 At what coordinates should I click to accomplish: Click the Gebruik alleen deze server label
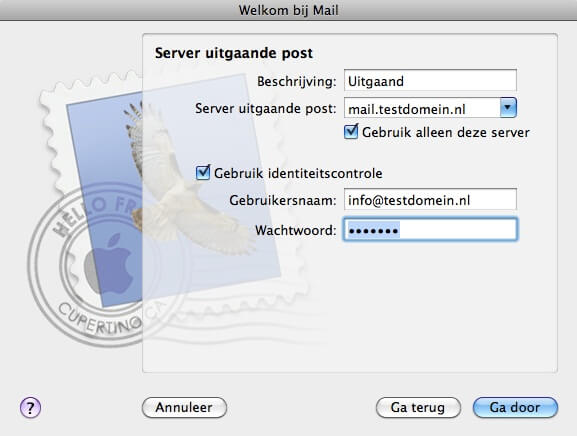[x=446, y=132]
